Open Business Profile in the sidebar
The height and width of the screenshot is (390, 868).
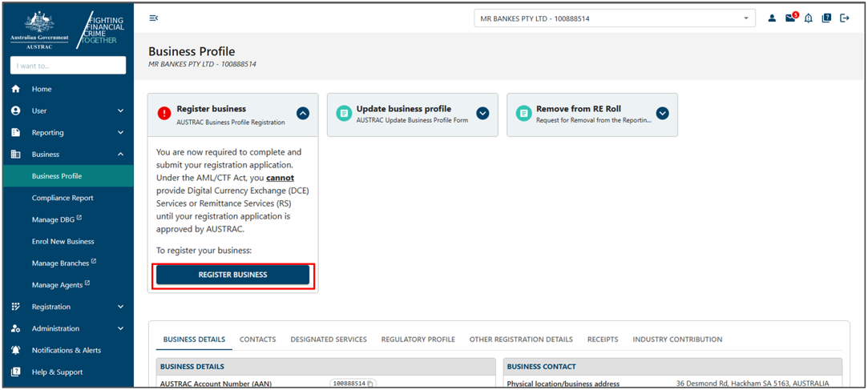67,176
